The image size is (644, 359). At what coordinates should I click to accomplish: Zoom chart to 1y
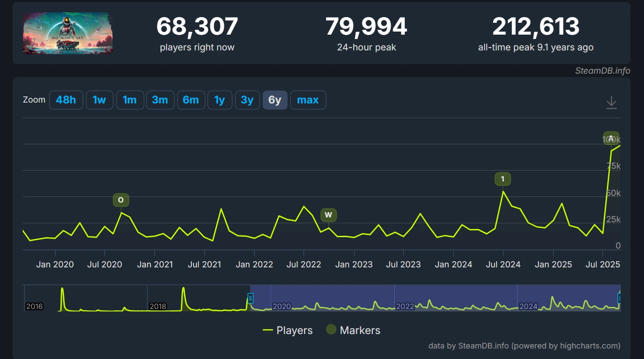coord(219,100)
